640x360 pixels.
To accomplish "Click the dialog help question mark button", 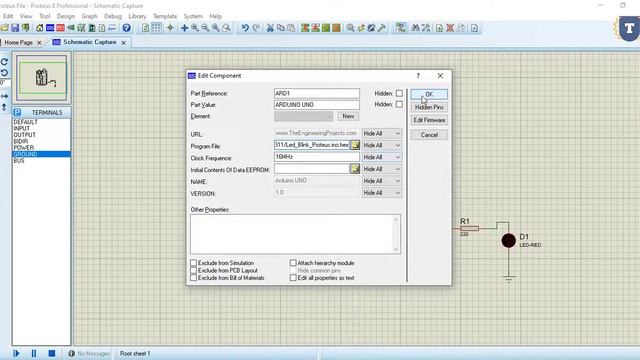I will (x=418, y=76).
